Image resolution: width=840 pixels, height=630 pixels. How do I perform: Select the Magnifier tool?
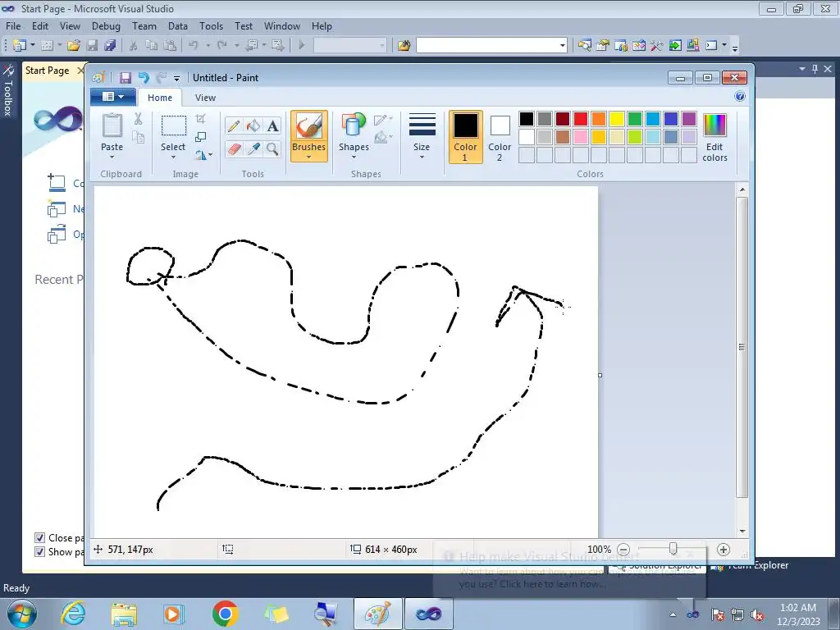click(x=272, y=148)
